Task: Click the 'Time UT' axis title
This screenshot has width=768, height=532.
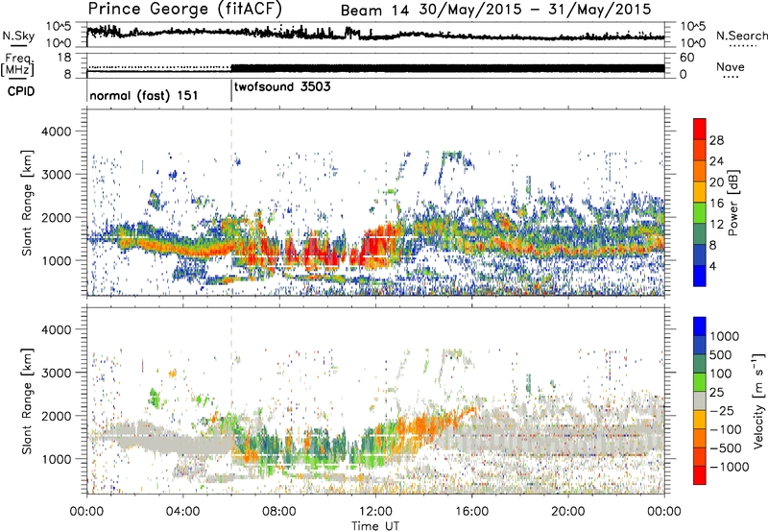Action: tap(375, 526)
